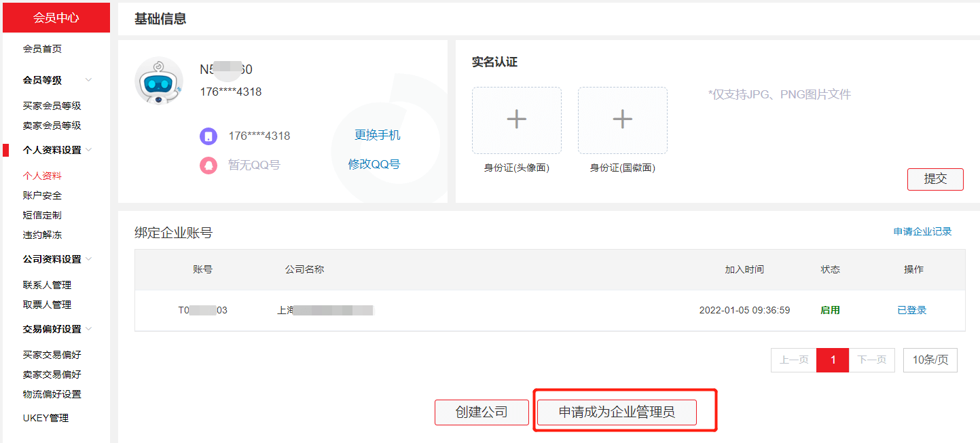Open 会员首页 in the sidebar
This screenshot has width=980, height=443.
pyautogui.click(x=42, y=49)
